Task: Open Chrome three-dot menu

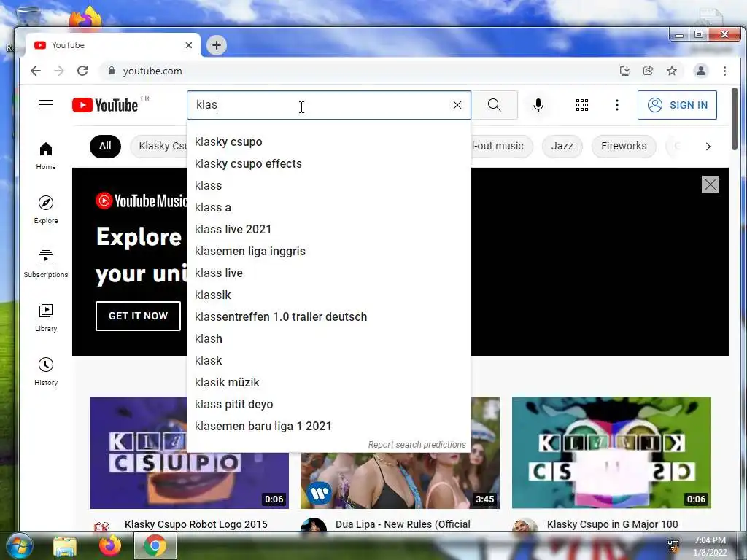Action: tap(724, 71)
